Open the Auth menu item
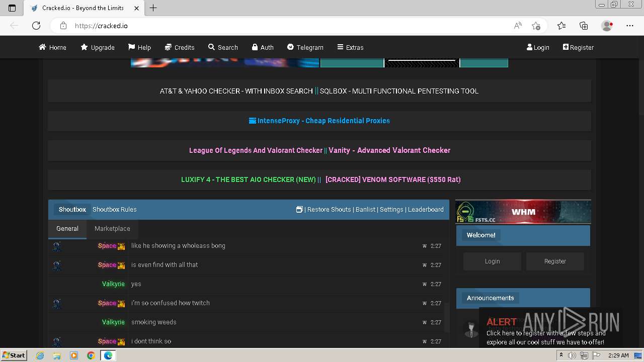This screenshot has height=362, width=644. tap(263, 47)
